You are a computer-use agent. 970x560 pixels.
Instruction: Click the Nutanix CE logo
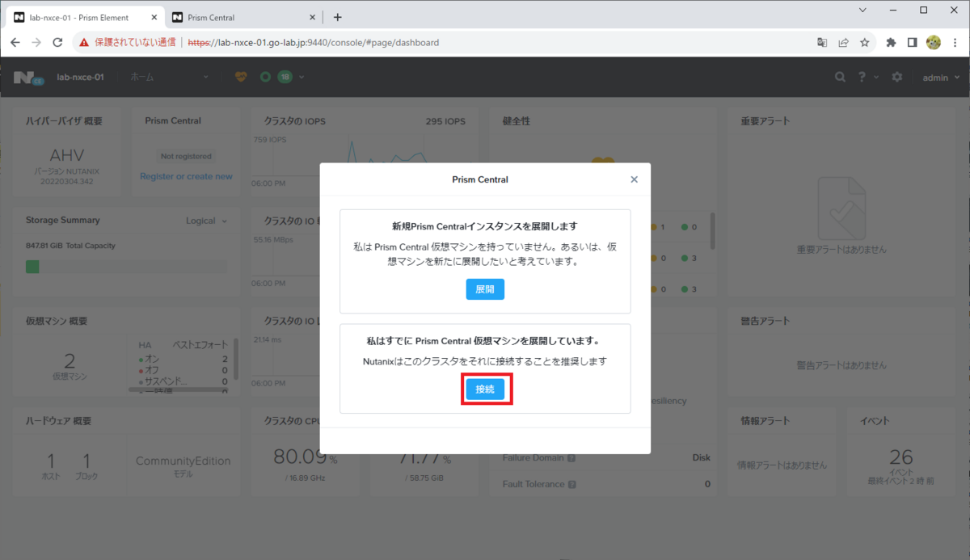tap(28, 77)
